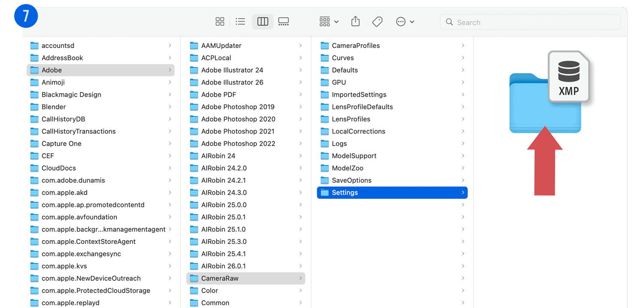Select the com.adobe.dunamis folder
The height and width of the screenshot is (308, 644).
[x=100, y=180]
